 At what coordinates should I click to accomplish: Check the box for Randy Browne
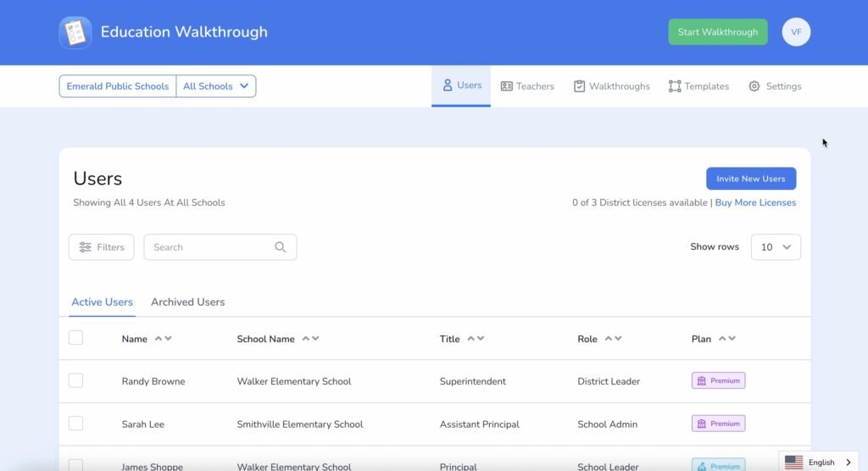click(76, 381)
